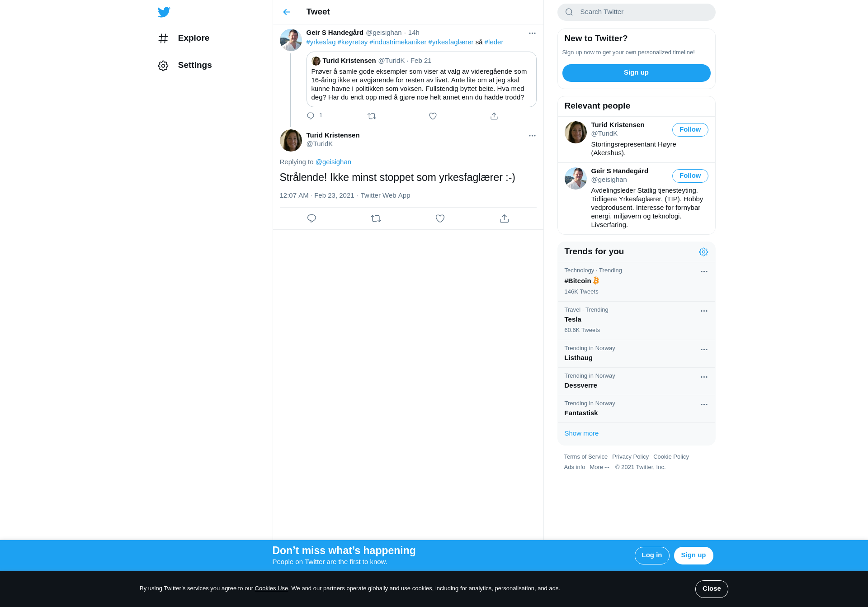Open Trends for you settings gear
This screenshot has width=868, height=607.
tap(703, 252)
